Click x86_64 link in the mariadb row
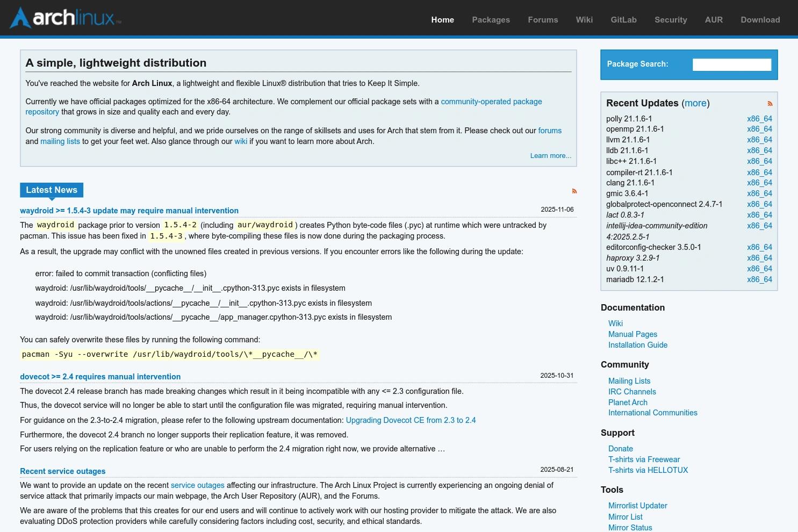The height and width of the screenshot is (532, 798). 759,279
